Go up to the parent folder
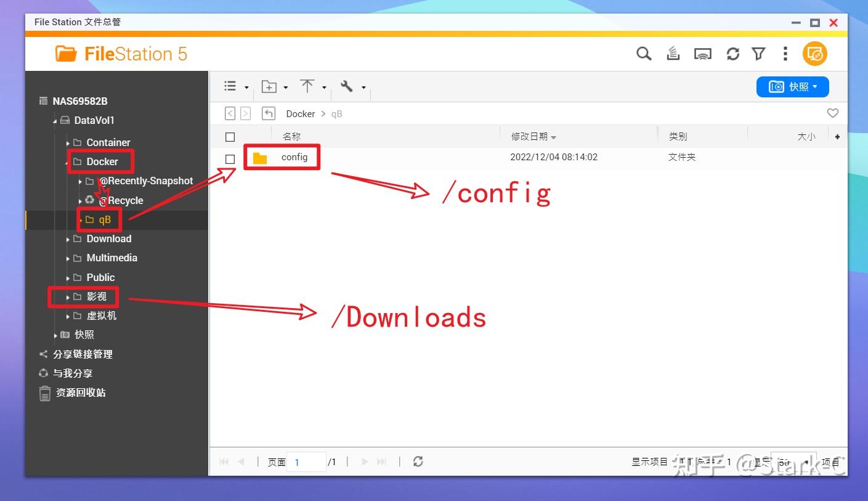The width and height of the screenshot is (868, 501). (x=269, y=113)
